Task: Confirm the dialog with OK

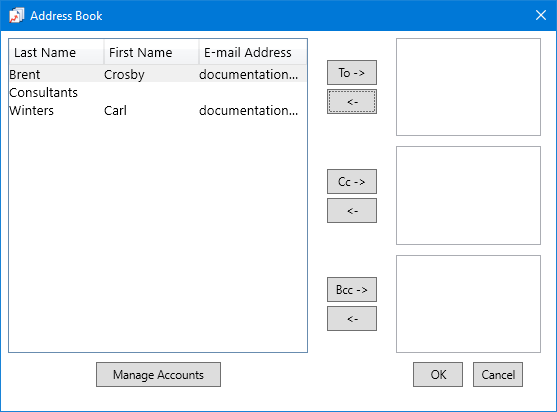Action: [438, 375]
